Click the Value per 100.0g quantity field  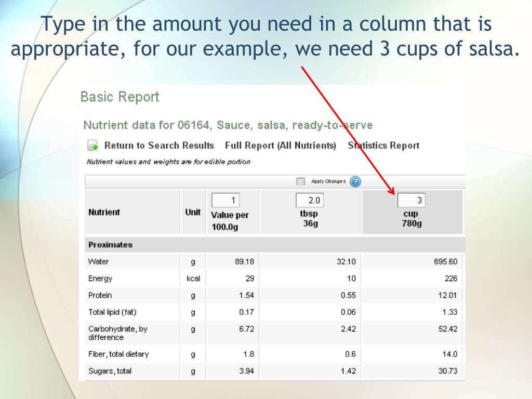225,200
